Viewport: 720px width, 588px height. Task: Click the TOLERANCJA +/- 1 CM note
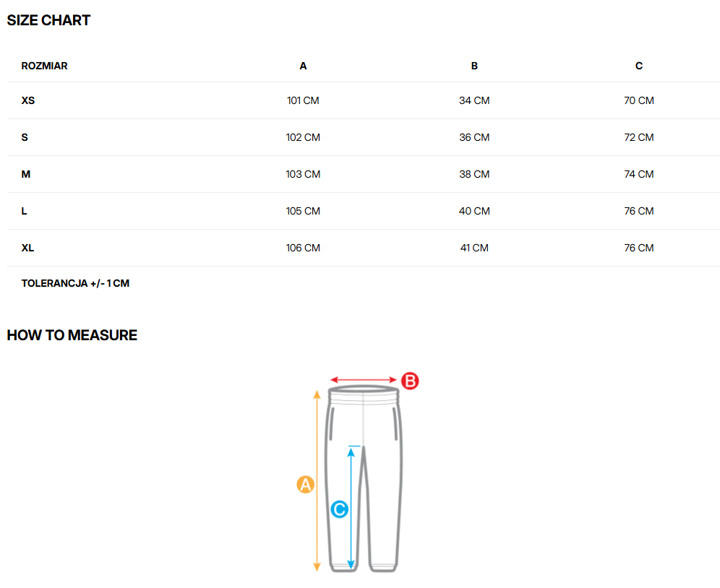tap(75, 283)
